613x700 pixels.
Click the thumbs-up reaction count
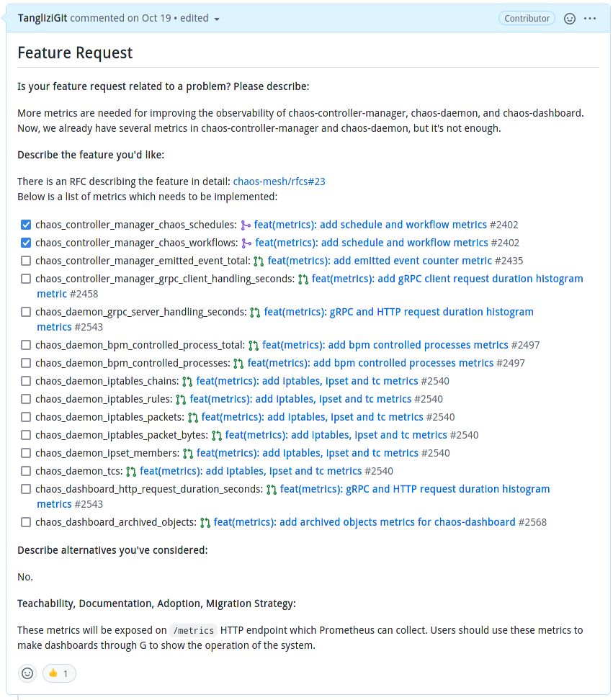click(x=58, y=673)
